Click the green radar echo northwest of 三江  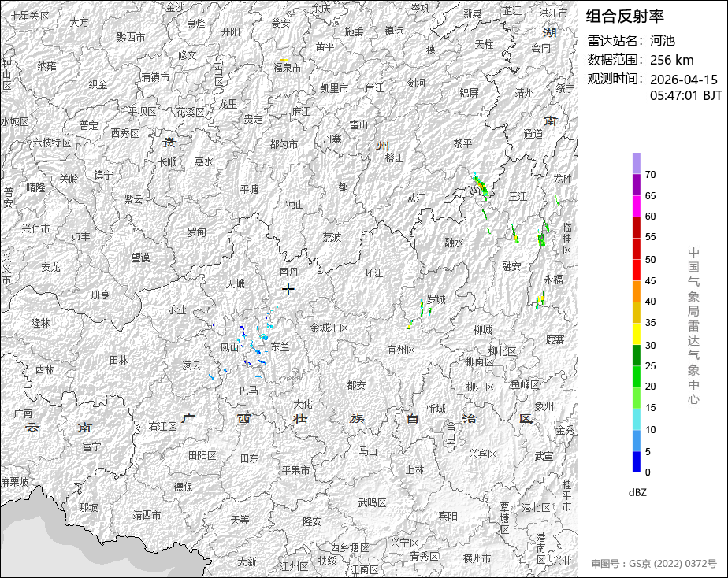[x=481, y=186]
